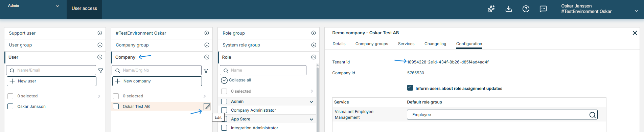Collapse the User section
The width and height of the screenshot is (644, 132).
(100, 57)
